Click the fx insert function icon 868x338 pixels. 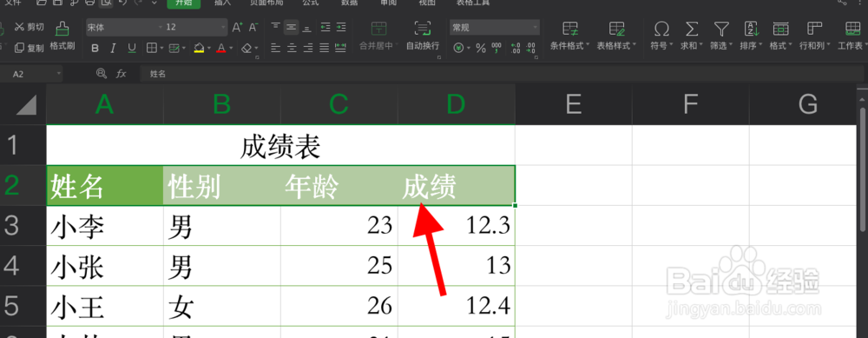coord(121,73)
